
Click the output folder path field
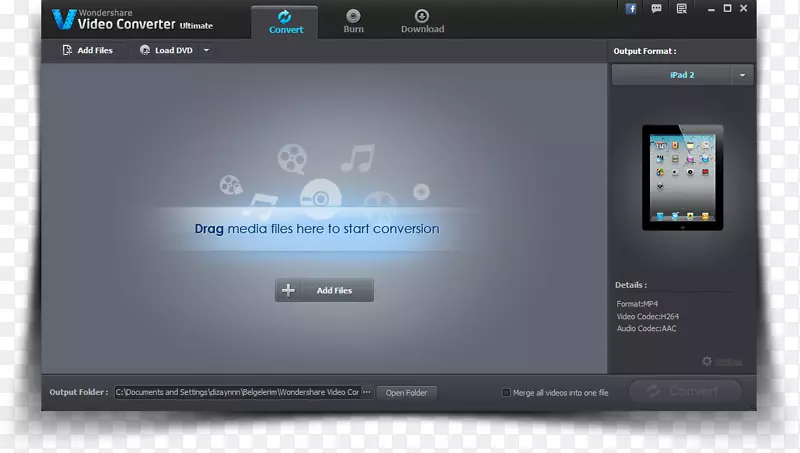236,393
